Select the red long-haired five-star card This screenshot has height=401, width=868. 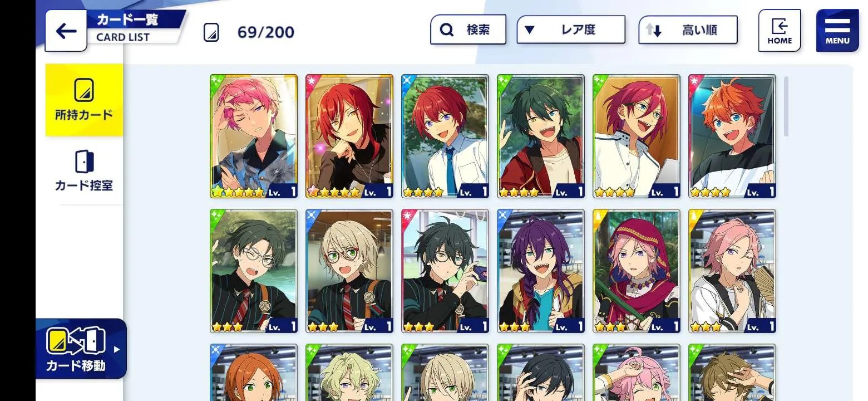click(x=349, y=136)
